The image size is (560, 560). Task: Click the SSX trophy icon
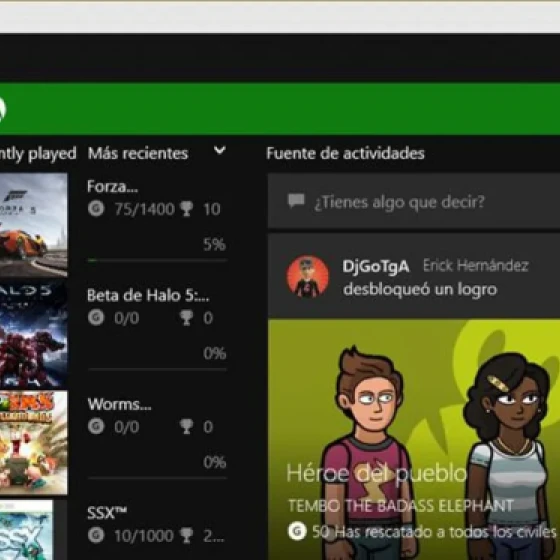point(186,535)
